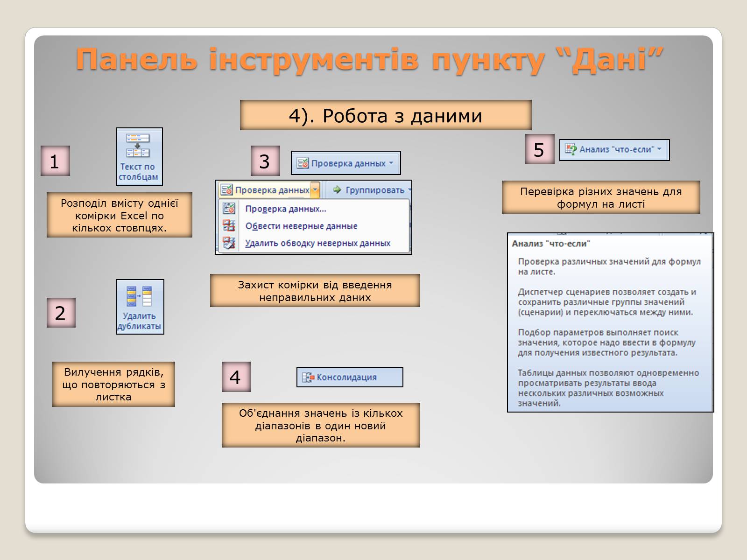Screen dimensions: 747x560
Task: Click tooltip paragraph starting 'Таблицы данных'
Action: (x=608, y=388)
